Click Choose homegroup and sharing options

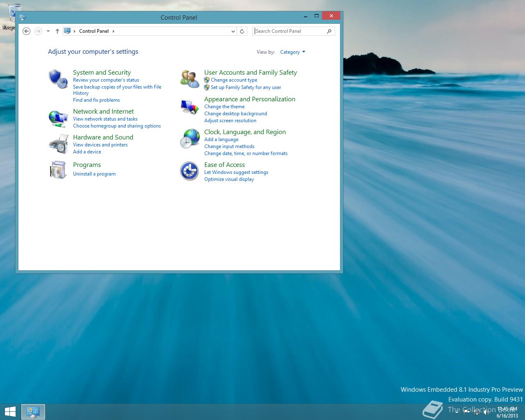click(117, 126)
